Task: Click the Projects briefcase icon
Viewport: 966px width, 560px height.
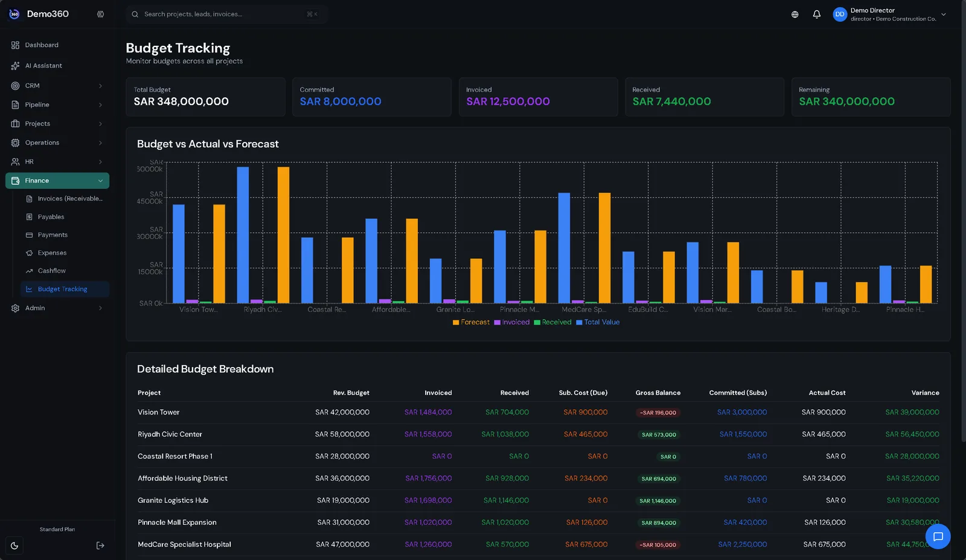Action: 15,124
